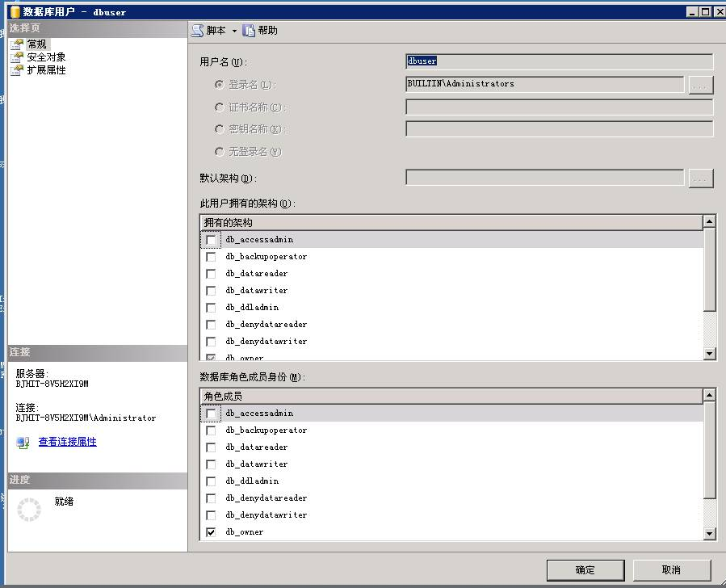Viewport: 726px width, 588px height.
Task: Check db_datareader in role members list
Action: (211, 447)
